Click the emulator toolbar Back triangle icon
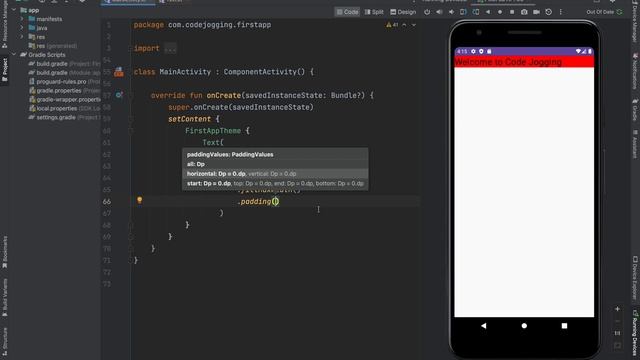This screenshot has height=360, width=640. point(488,12)
